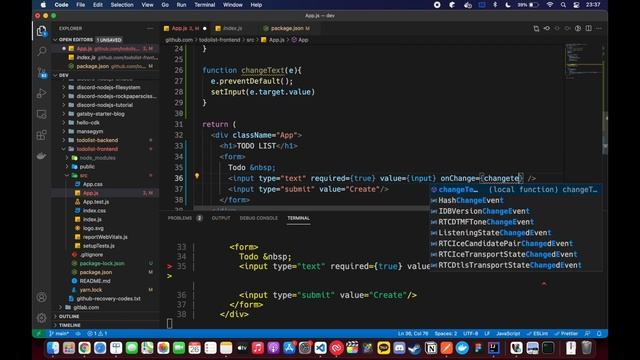Image resolution: width=640 pixels, height=360 pixels.
Task: Open the OUTPUT panel tab
Action: (221, 218)
